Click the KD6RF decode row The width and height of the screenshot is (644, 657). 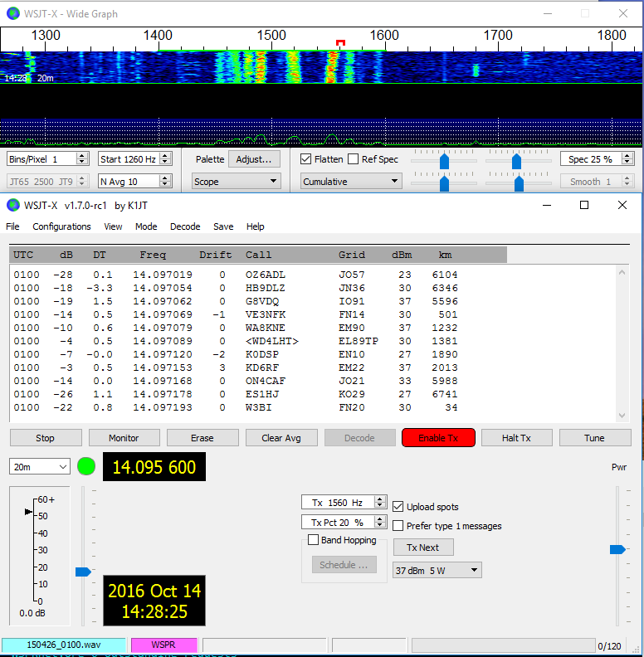[236, 367]
